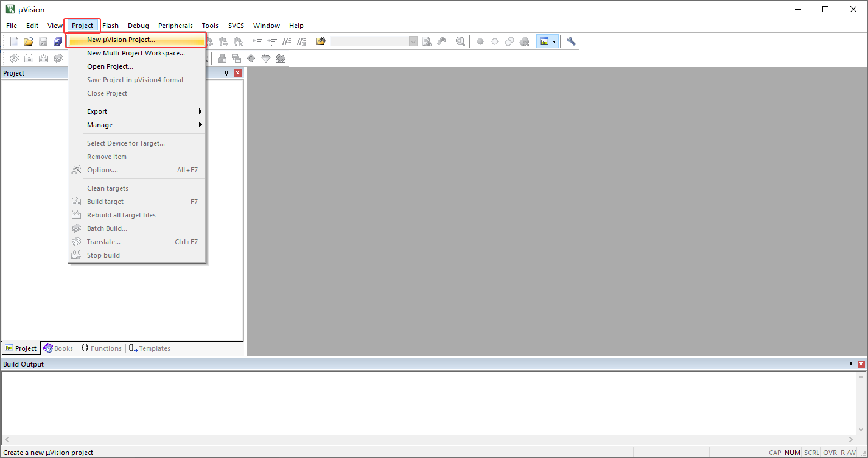868x458 pixels.
Task: Open the Edit menu
Action: point(32,26)
